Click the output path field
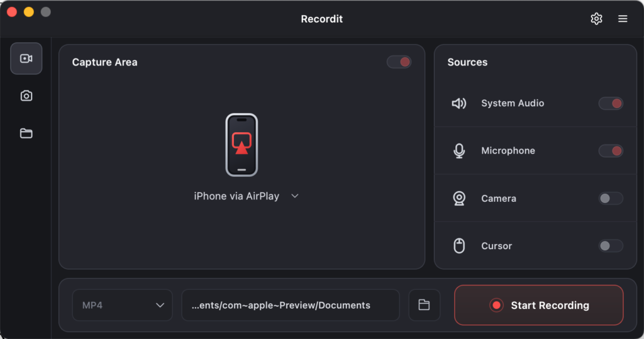Image resolution: width=644 pixels, height=339 pixels. [291, 305]
